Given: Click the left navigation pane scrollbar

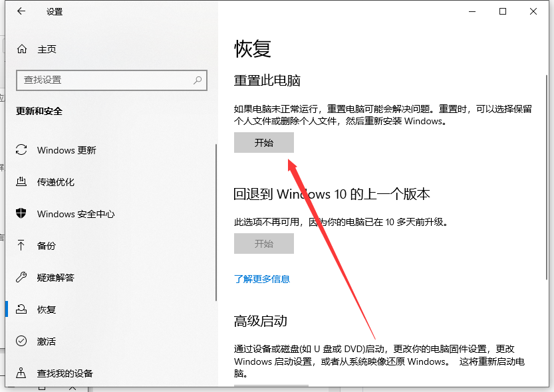Looking at the screenshot, I should [216, 223].
